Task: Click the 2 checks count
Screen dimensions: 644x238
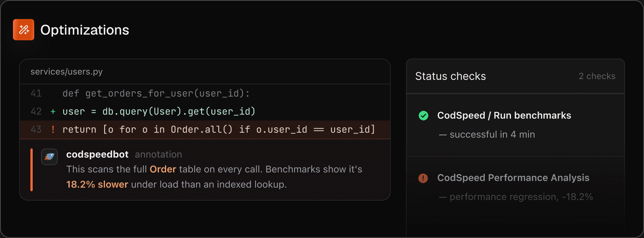Action: coord(597,76)
